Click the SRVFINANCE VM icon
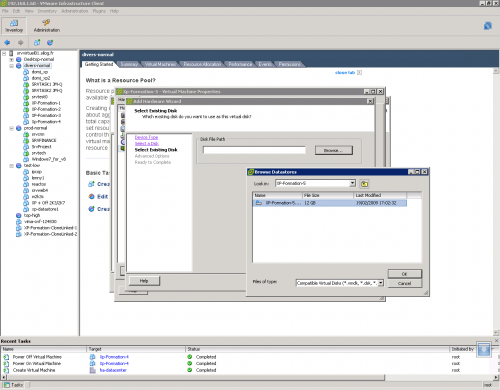The height and width of the screenshot is (390, 500). (26, 140)
